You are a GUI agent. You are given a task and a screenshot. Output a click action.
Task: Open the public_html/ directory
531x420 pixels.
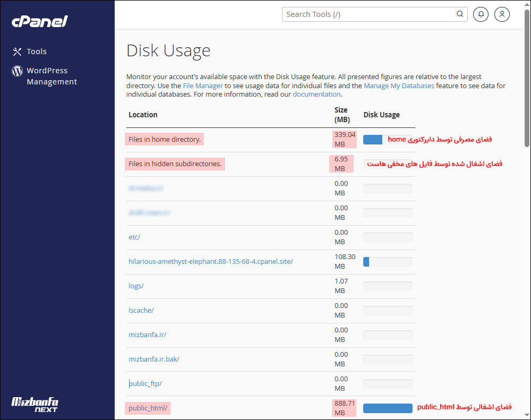[148, 408]
